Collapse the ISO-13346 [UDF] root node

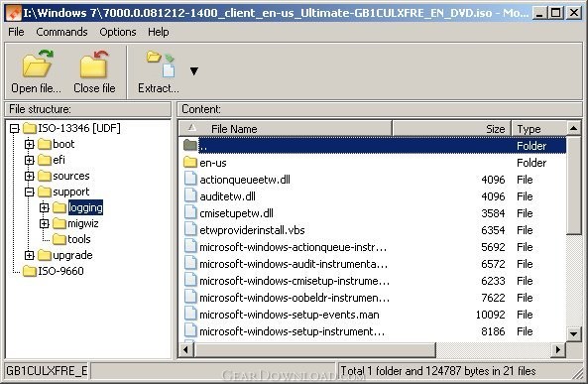pos(14,128)
